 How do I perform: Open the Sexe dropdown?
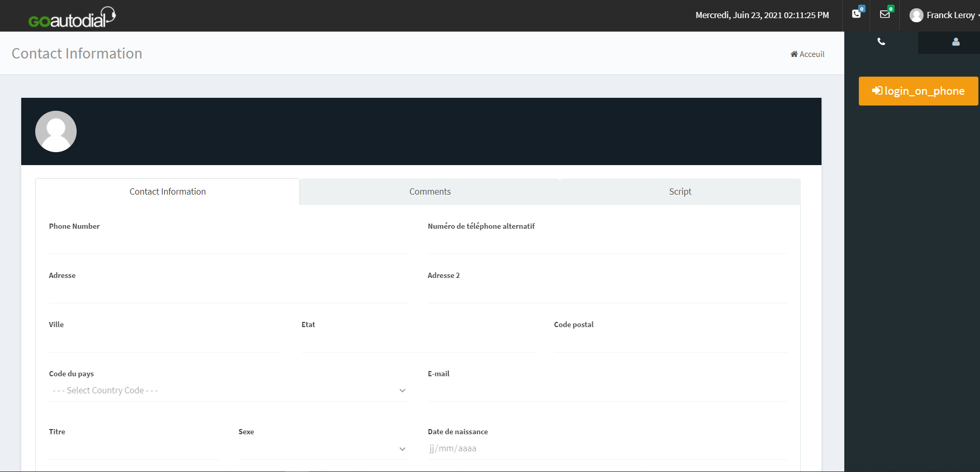coord(323,449)
